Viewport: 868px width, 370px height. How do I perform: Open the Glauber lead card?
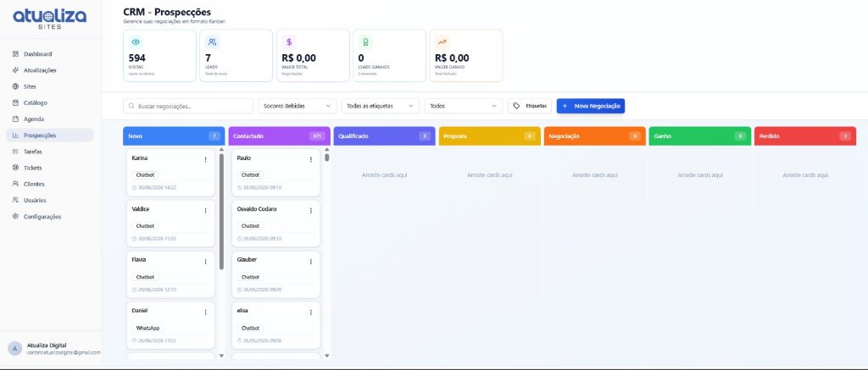pyautogui.click(x=275, y=273)
